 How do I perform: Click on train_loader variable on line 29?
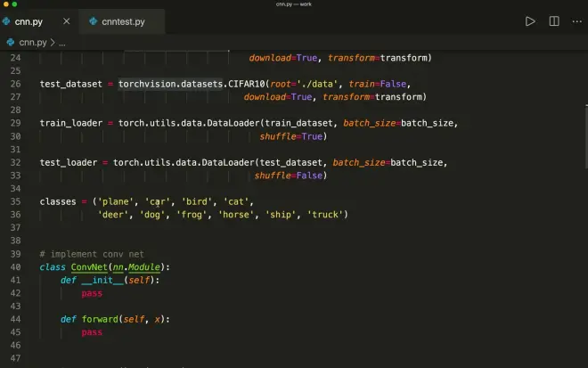pyautogui.click(x=71, y=123)
